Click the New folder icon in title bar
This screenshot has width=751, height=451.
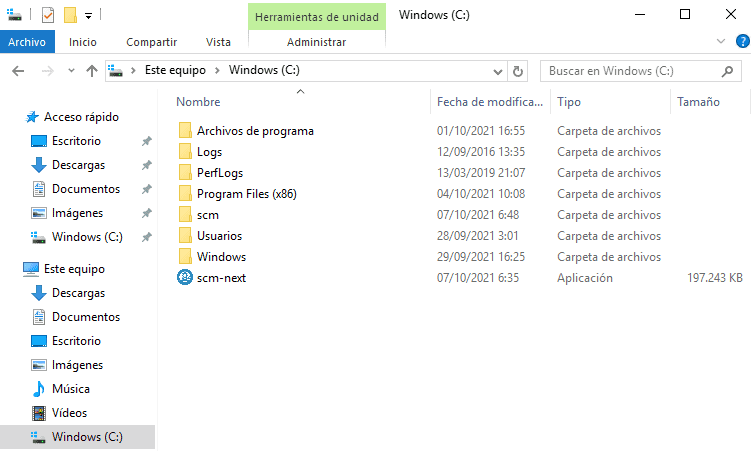(70, 15)
